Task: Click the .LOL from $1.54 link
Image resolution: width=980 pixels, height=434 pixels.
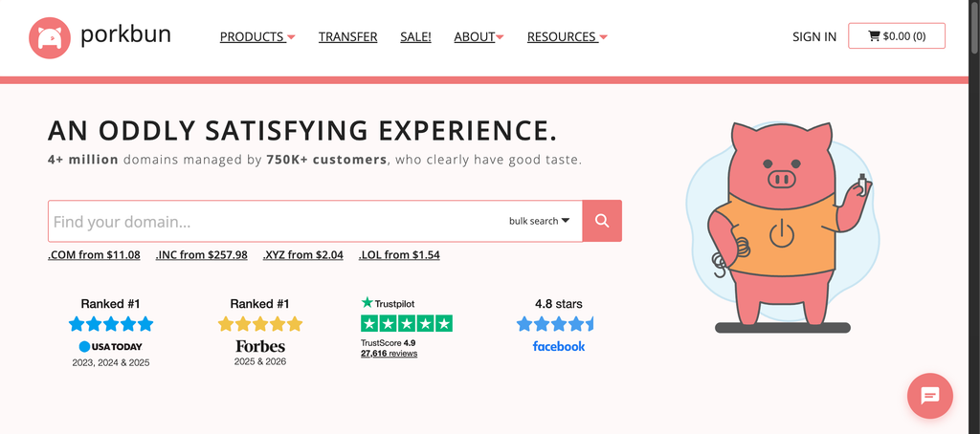Action: (x=399, y=255)
